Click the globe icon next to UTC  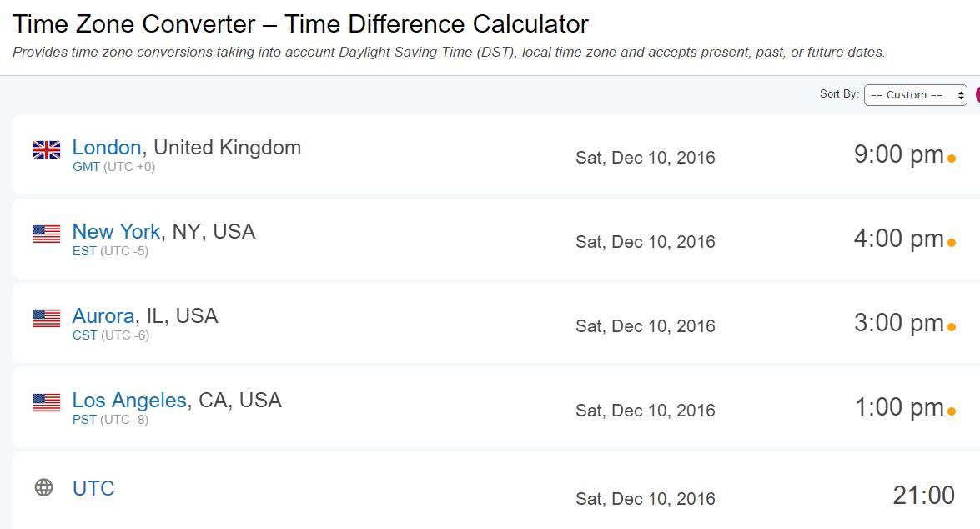coord(44,487)
